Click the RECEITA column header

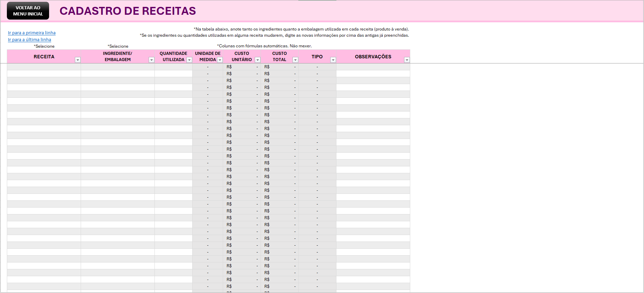[44, 57]
